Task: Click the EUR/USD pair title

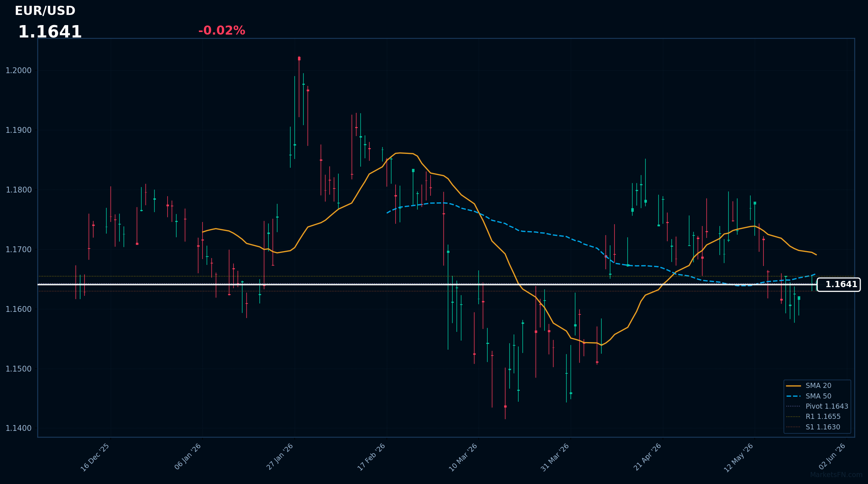Action: click(x=45, y=11)
